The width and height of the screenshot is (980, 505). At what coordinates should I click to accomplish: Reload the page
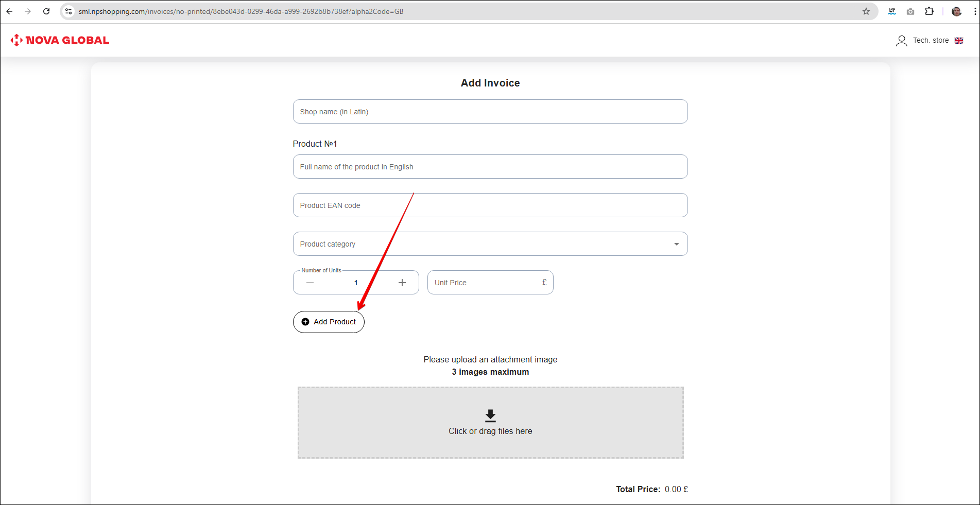[46, 11]
